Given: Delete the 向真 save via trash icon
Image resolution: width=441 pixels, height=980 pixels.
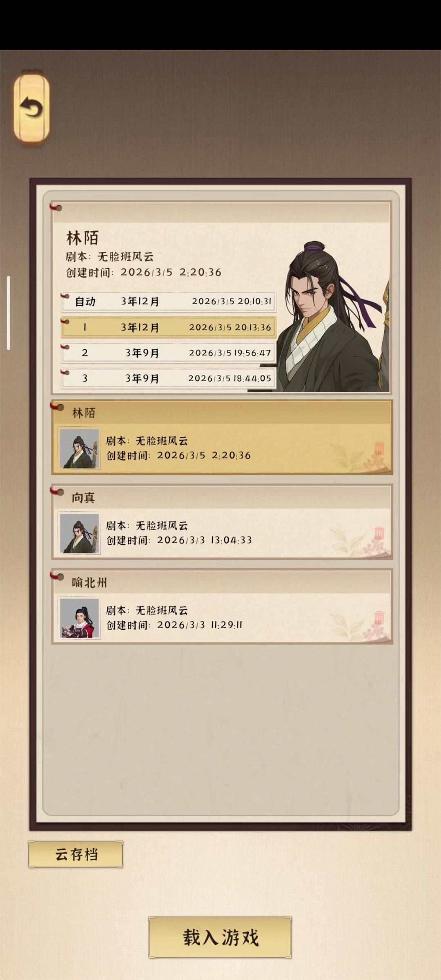Looking at the screenshot, I should click(x=379, y=533).
